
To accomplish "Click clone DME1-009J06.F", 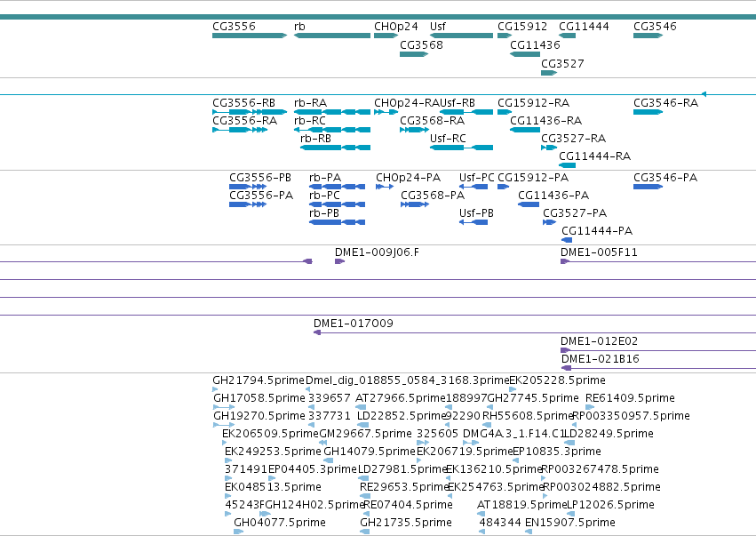I will point(340,261).
